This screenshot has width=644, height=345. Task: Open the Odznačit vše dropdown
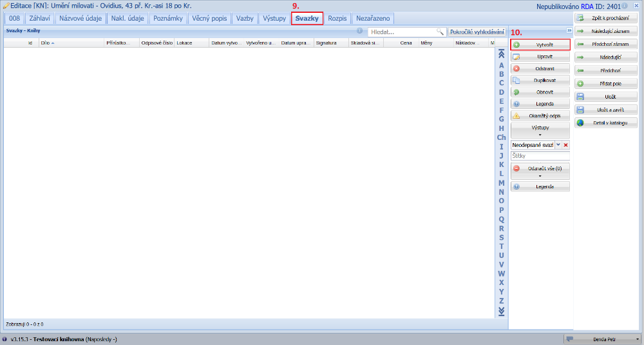(x=540, y=175)
